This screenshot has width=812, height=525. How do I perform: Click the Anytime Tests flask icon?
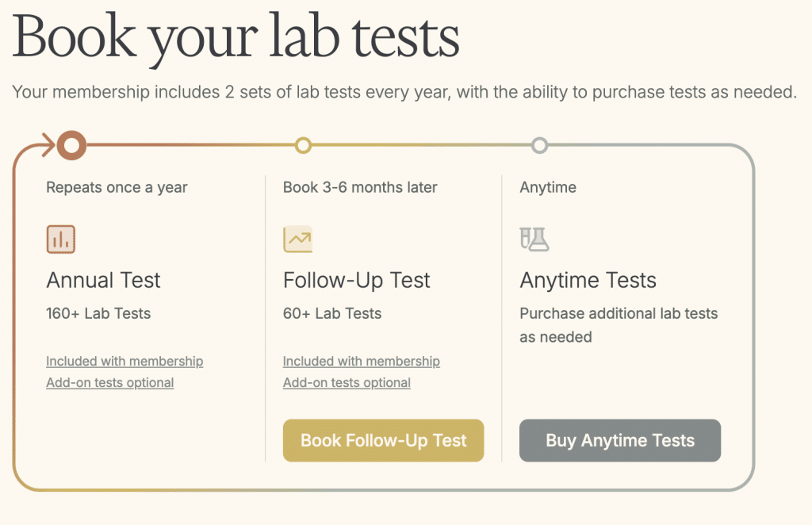(x=534, y=239)
